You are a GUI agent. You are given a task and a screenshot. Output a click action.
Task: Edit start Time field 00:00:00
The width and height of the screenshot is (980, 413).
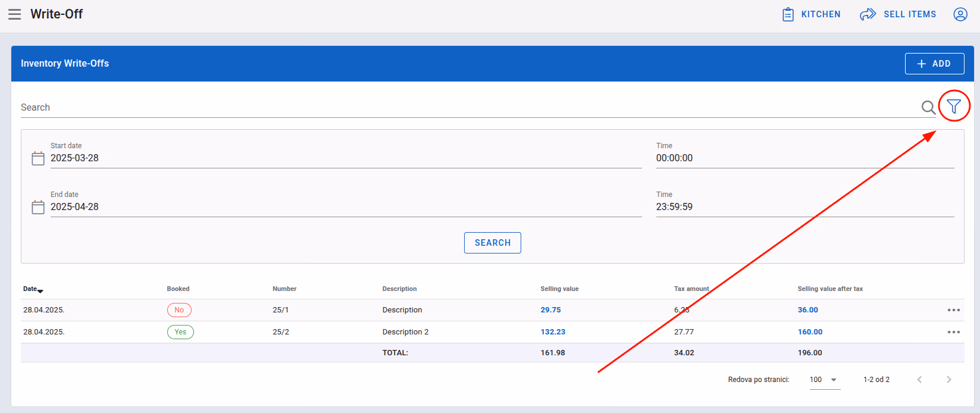click(x=805, y=158)
